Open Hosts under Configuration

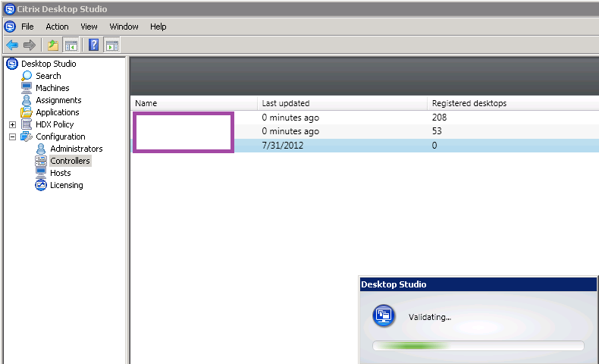coord(61,173)
